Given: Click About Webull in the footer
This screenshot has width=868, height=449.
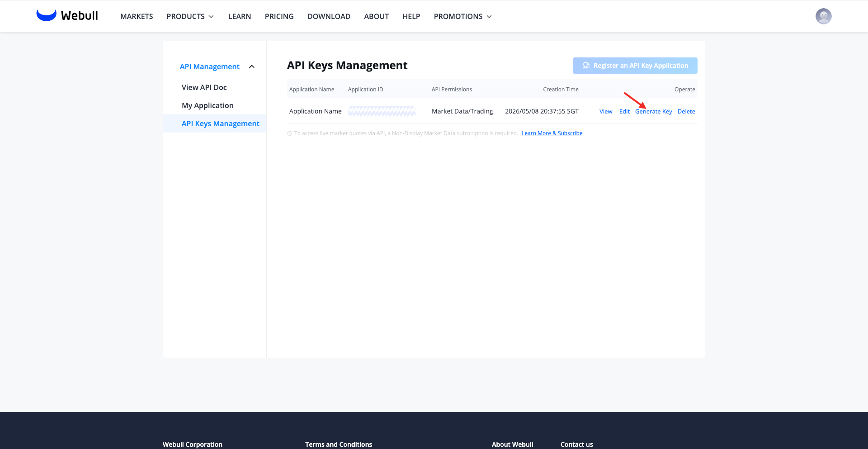Looking at the screenshot, I should (513, 444).
